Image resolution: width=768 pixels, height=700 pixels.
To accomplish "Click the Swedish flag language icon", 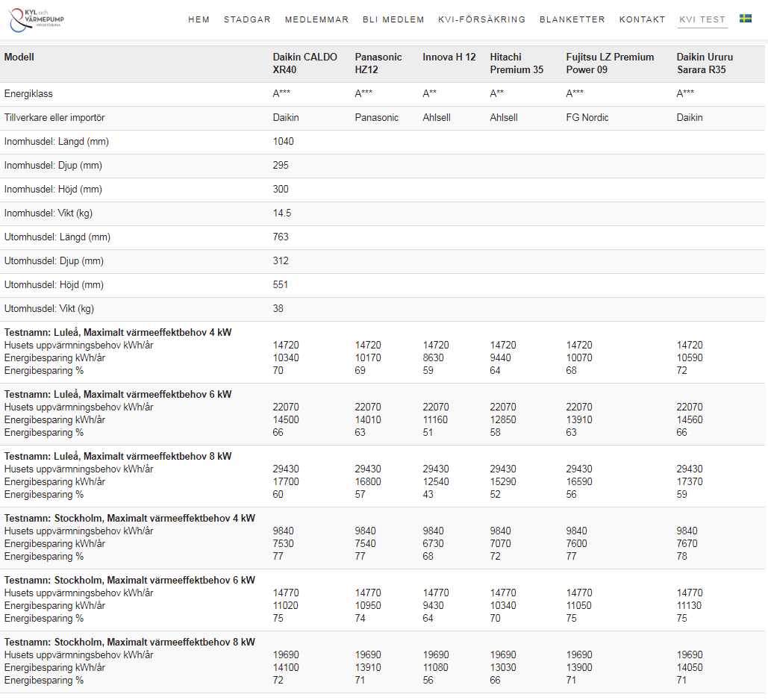I will (745, 19).
